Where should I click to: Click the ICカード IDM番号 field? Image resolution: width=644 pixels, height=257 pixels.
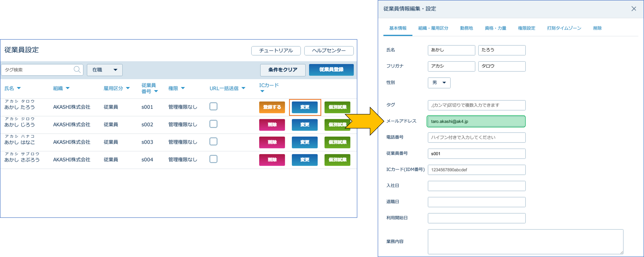477,170
